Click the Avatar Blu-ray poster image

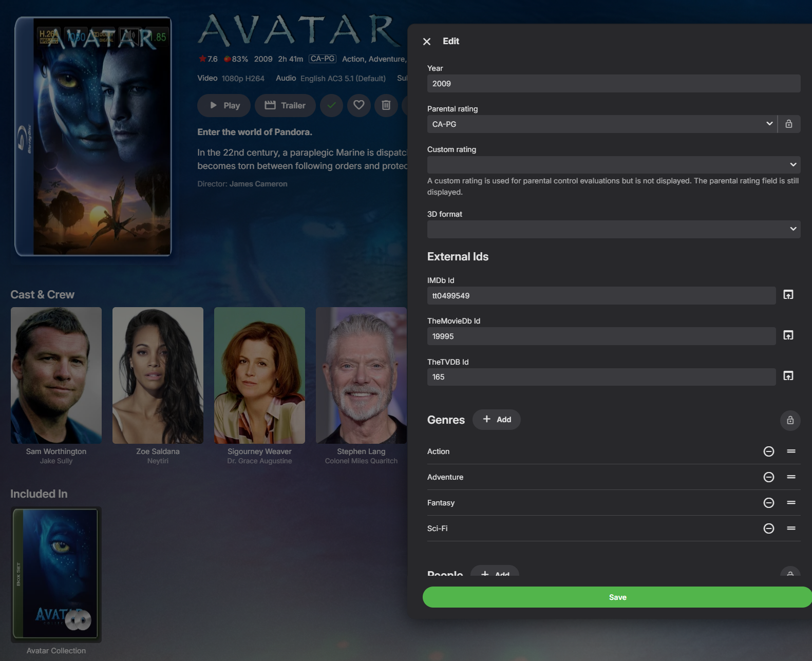93,136
